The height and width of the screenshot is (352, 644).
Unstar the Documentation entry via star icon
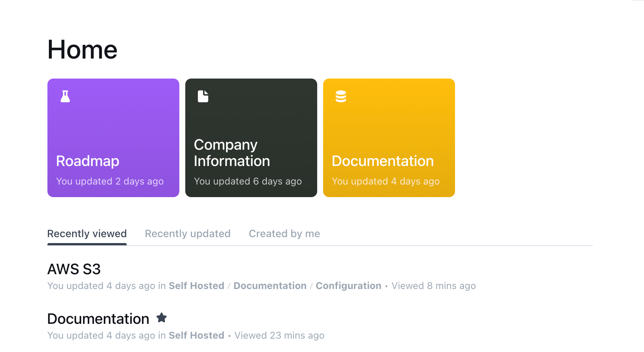[162, 318]
